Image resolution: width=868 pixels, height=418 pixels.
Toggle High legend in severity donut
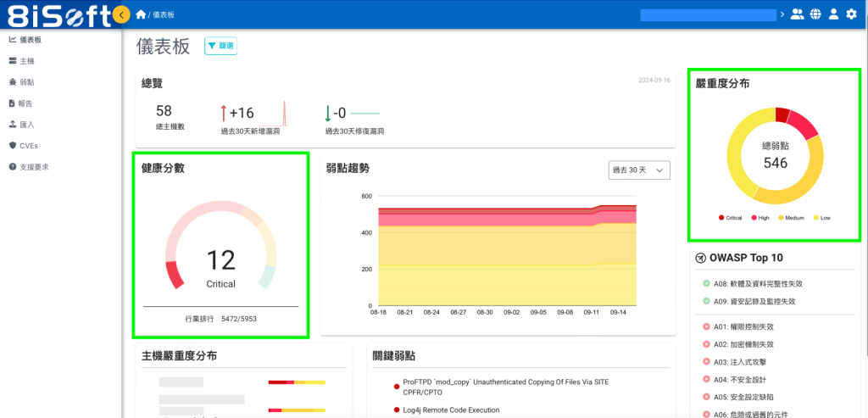click(x=760, y=218)
